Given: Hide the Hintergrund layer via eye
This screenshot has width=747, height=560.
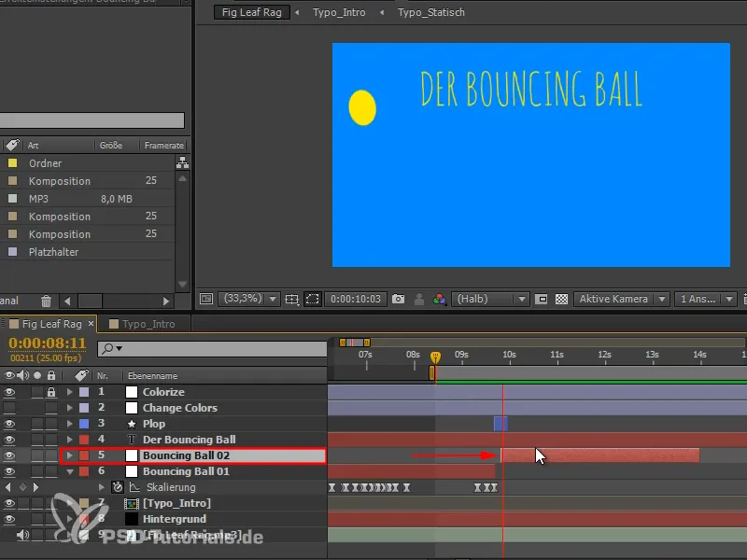Looking at the screenshot, I should pos(9,519).
